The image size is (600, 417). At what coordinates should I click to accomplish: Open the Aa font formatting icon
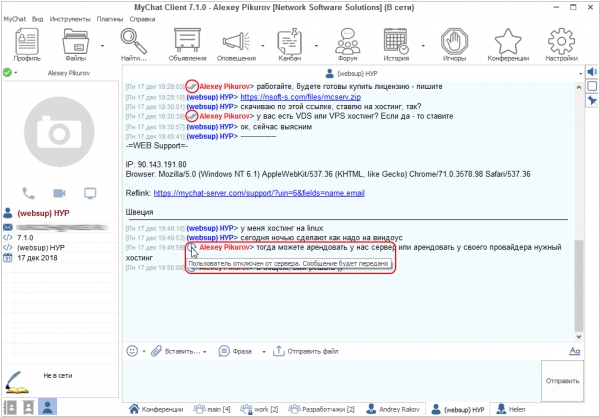click(575, 351)
